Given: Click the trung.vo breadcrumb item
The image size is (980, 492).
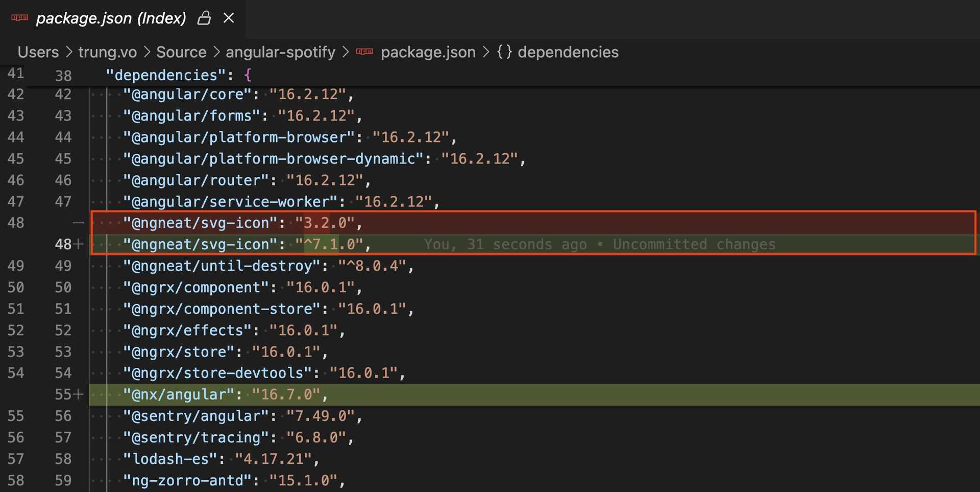Looking at the screenshot, I should click(x=107, y=52).
